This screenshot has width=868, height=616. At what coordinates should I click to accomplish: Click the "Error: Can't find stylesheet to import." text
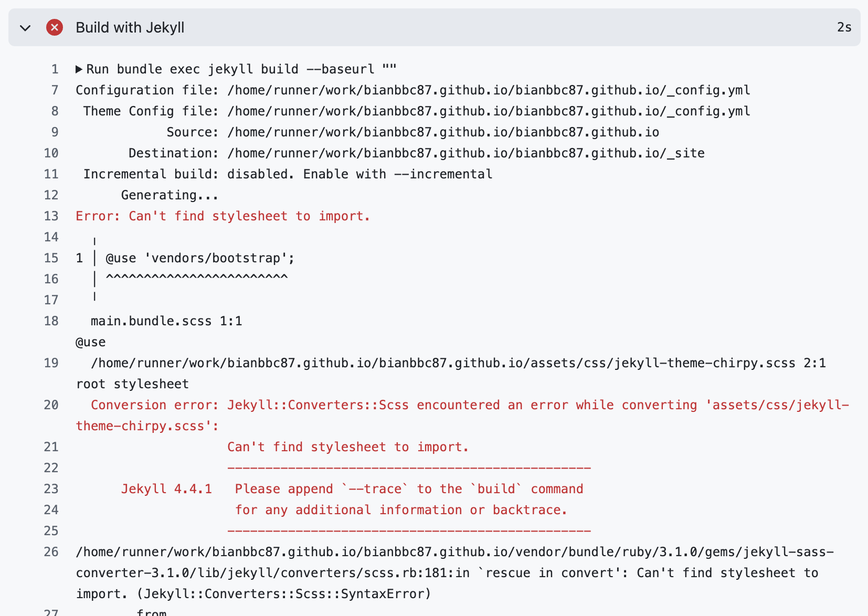(223, 216)
